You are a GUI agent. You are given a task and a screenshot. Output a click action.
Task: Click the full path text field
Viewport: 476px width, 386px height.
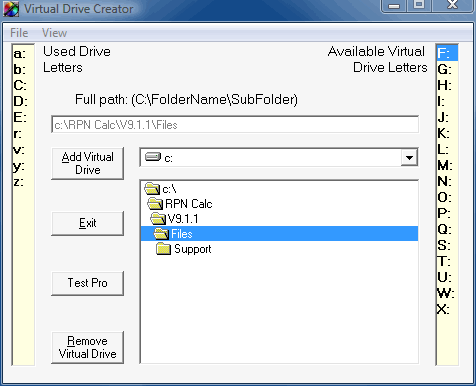click(235, 124)
